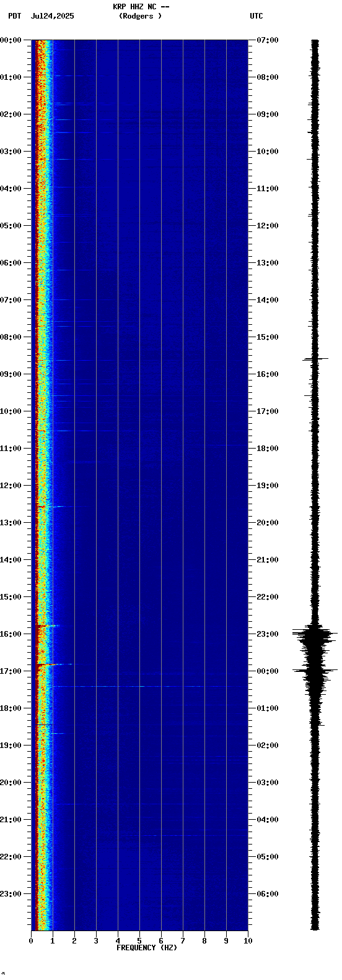Screen dimensions: 342x980
Task: Click the 16:00 UTC label on right axis
Action: (268, 374)
